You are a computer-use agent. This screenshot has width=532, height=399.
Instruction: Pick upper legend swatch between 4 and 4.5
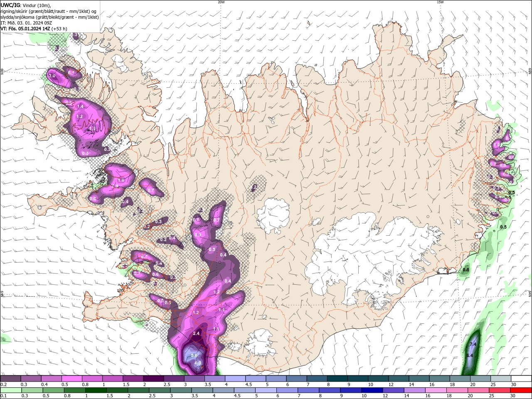point(235,379)
